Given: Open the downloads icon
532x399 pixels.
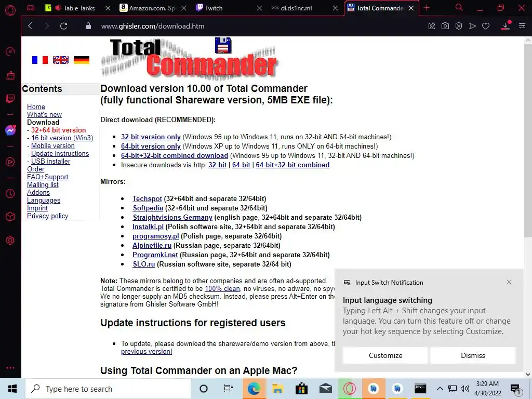Looking at the screenshot, I should 505,25.
